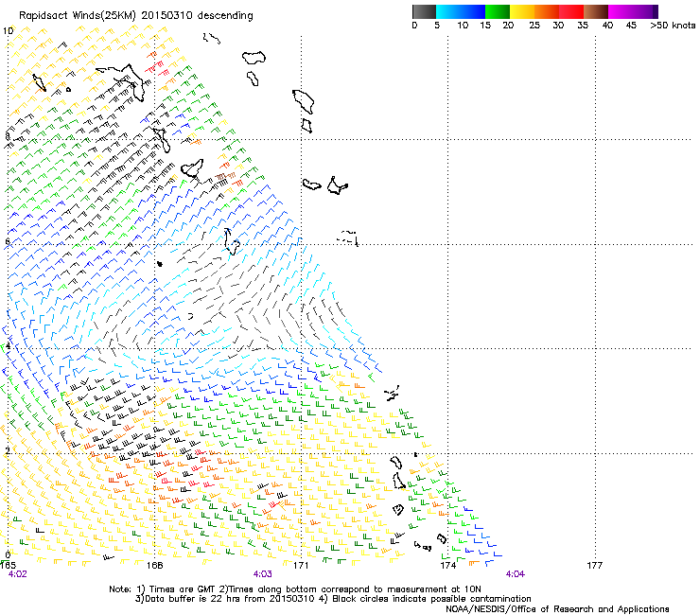Click the Rapidscat Winds(25KM) title text
The height and width of the screenshot is (615, 700).
tap(135, 16)
